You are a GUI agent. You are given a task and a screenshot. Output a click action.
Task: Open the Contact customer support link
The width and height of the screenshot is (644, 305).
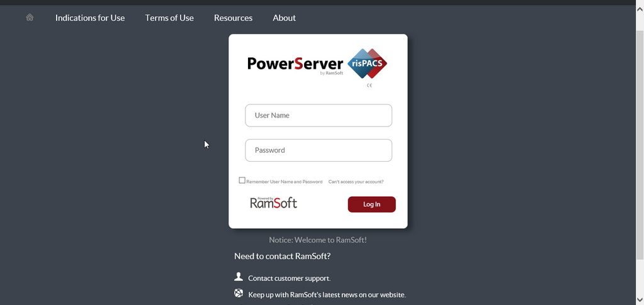coord(289,278)
